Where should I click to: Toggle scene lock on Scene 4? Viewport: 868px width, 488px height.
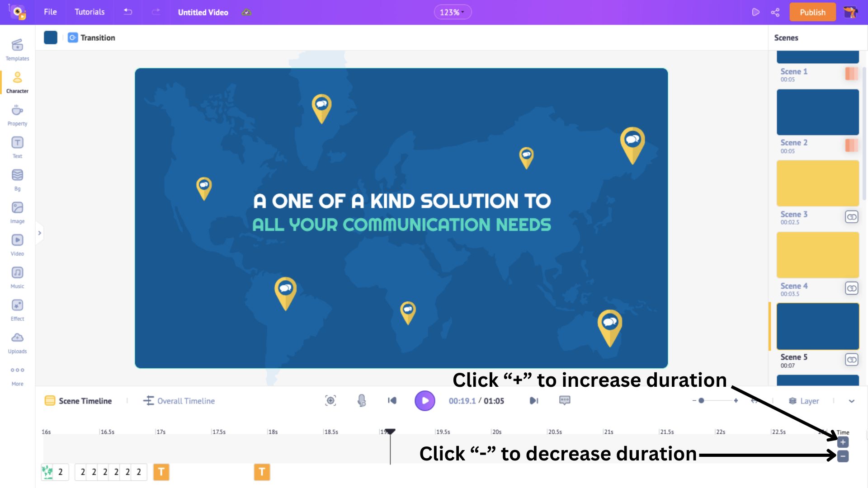click(x=852, y=288)
